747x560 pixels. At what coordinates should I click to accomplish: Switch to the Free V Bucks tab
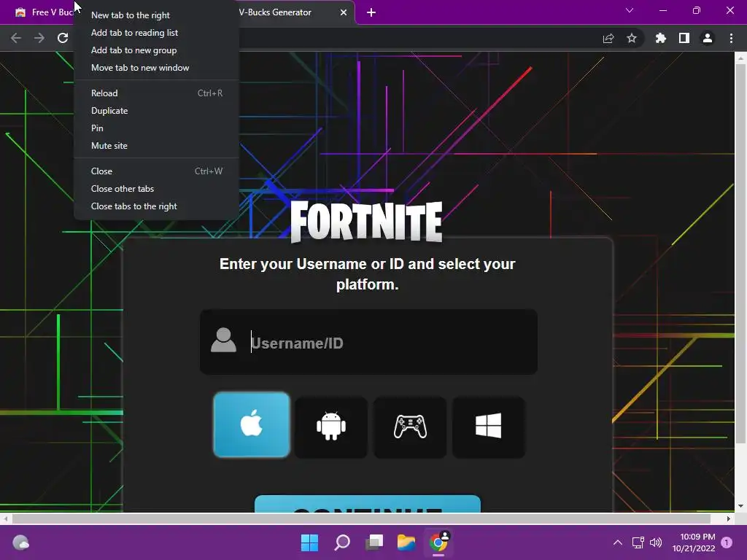[x=43, y=12]
